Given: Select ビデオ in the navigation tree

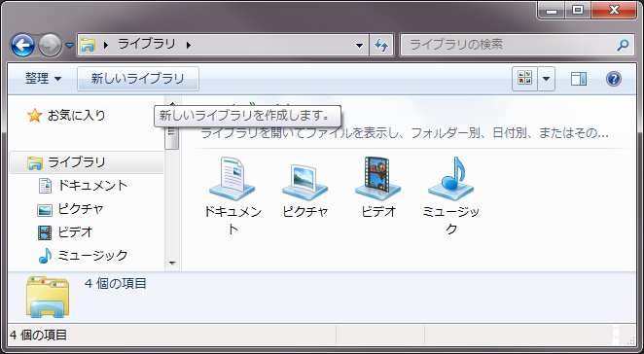Looking at the screenshot, I should (75, 232).
